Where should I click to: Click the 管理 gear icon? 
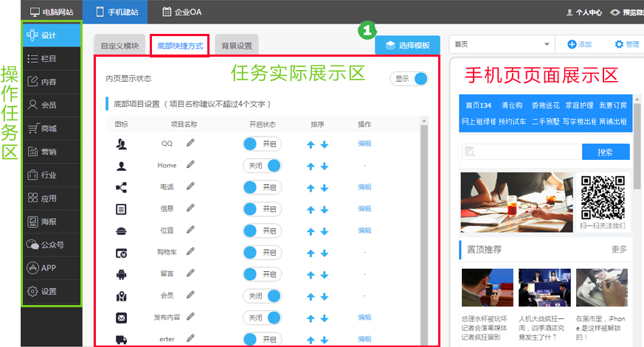619,45
